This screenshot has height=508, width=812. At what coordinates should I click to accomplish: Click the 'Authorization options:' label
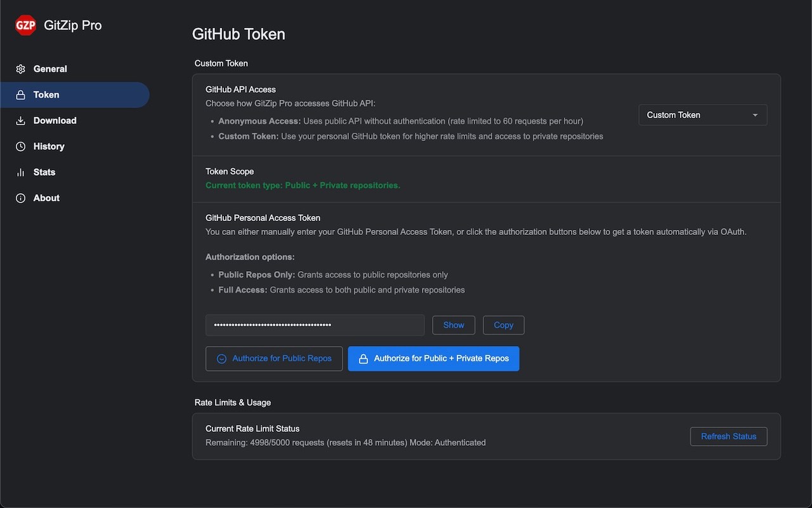250,257
